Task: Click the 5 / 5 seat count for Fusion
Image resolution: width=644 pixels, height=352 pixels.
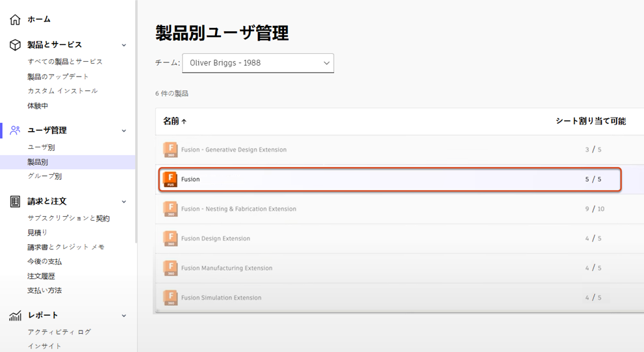Action: [x=593, y=179]
